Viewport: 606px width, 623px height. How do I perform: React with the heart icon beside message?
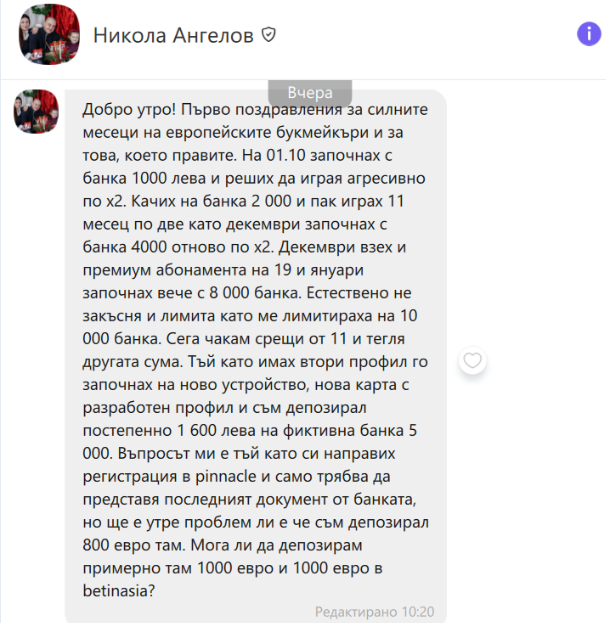(472, 360)
